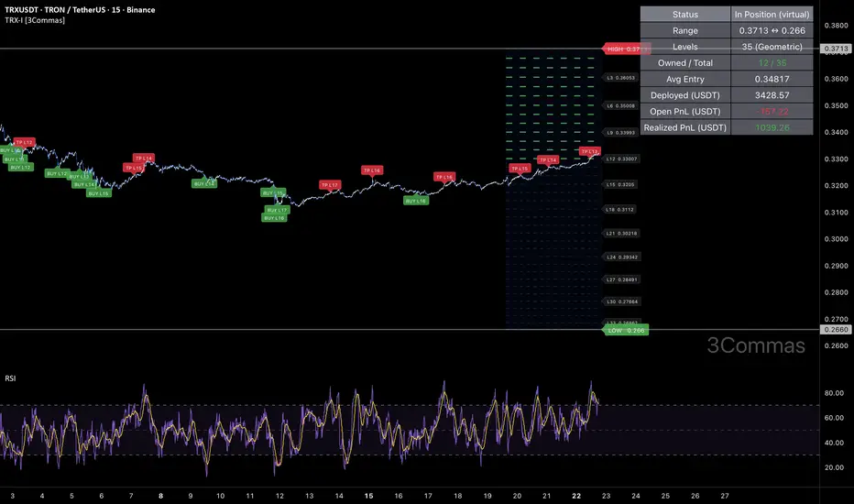The width and height of the screenshot is (854, 504).
Task: Click the 80.00 RSI axis value
Action: [x=834, y=393]
